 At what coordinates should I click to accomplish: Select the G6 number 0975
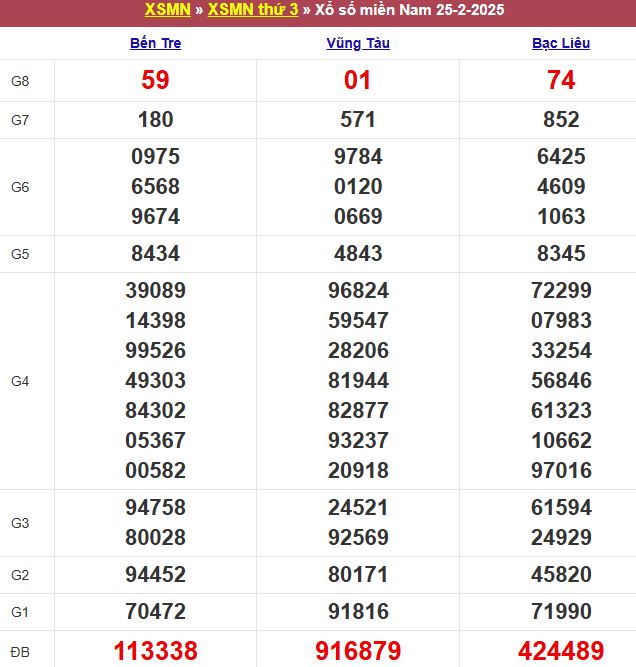(155, 157)
